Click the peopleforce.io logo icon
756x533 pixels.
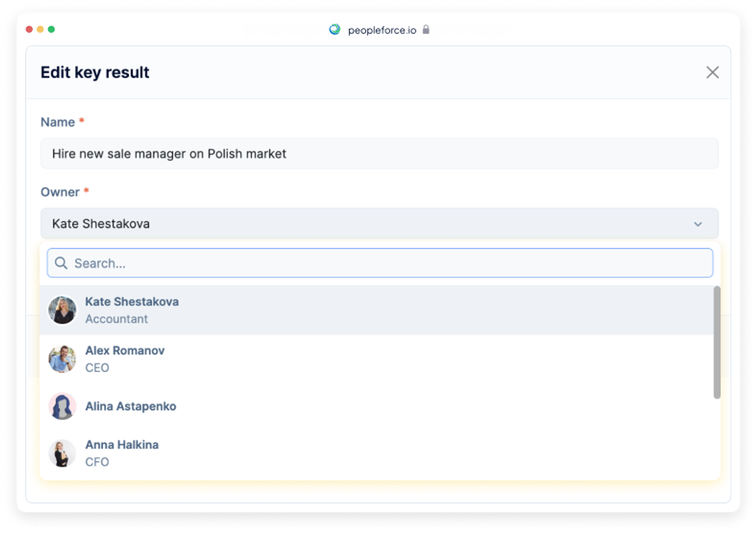(x=335, y=30)
